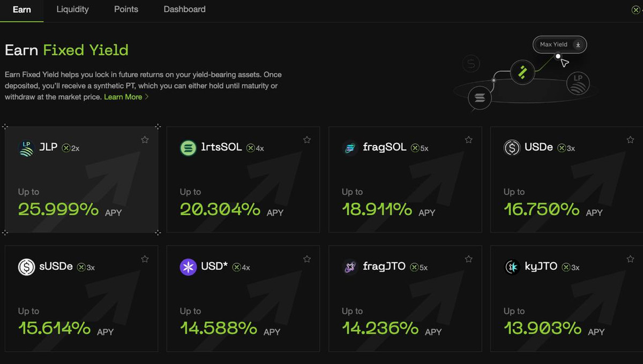Open the Dashboard tab
643x364 pixels.
(x=184, y=10)
